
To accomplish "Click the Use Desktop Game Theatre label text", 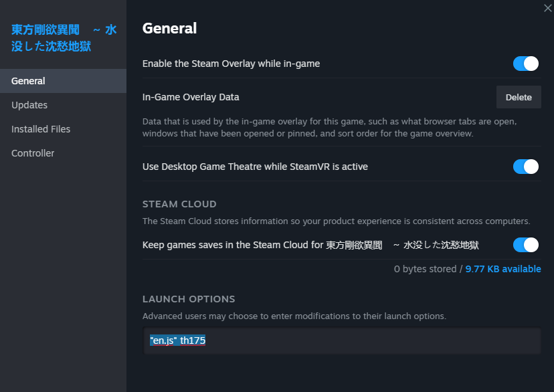I will 255,167.
